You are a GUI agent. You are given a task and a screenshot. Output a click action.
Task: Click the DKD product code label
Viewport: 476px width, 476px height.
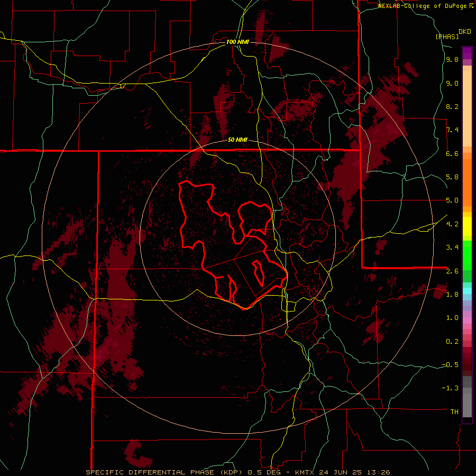(465, 31)
